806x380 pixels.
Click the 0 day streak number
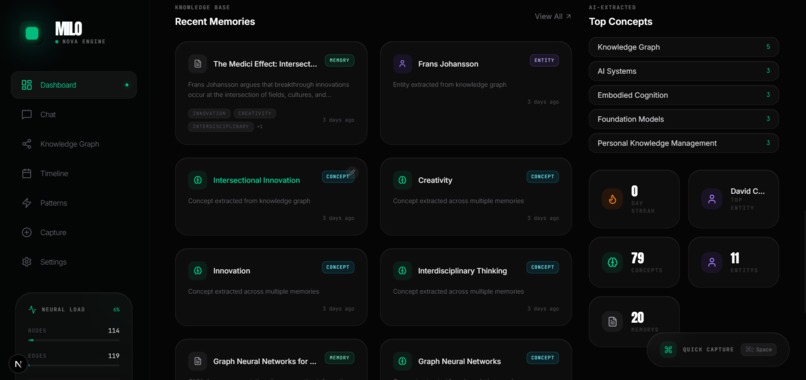[x=634, y=191]
